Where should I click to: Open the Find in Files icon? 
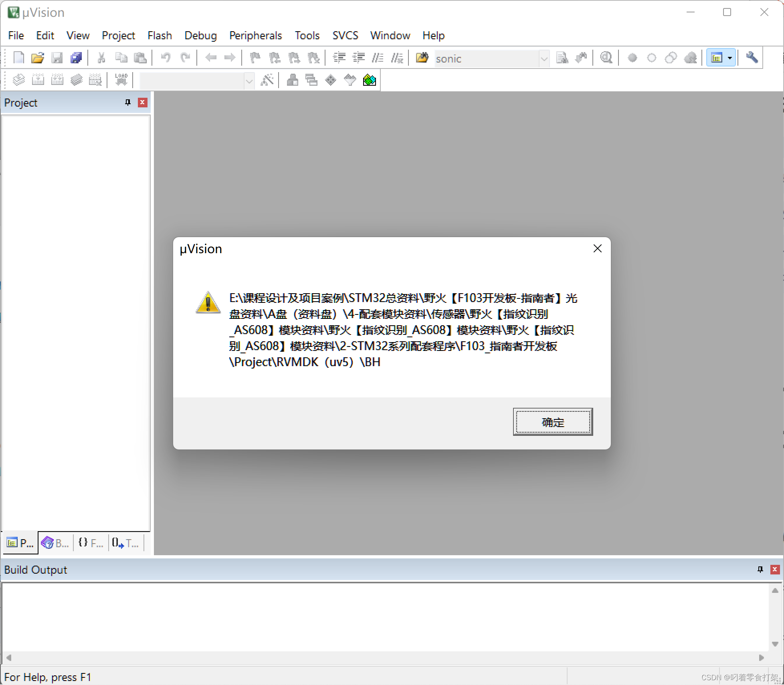pyautogui.click(x=422, y=58)
